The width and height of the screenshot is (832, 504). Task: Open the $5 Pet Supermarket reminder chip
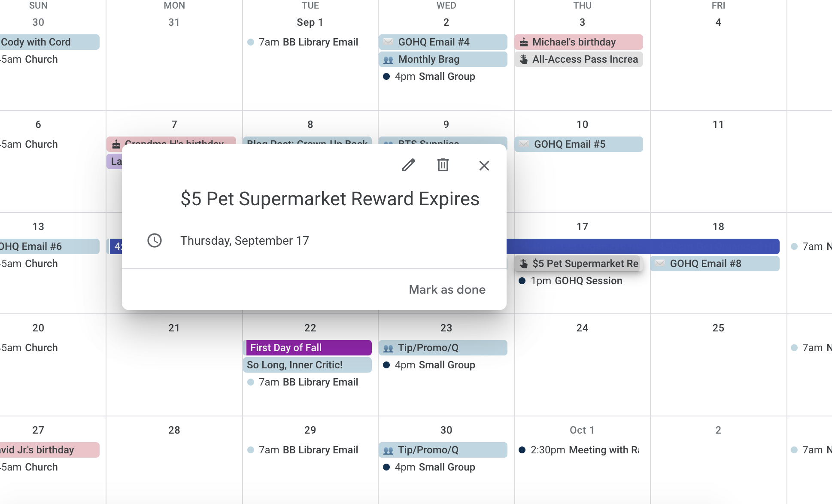tap(579, 264)
